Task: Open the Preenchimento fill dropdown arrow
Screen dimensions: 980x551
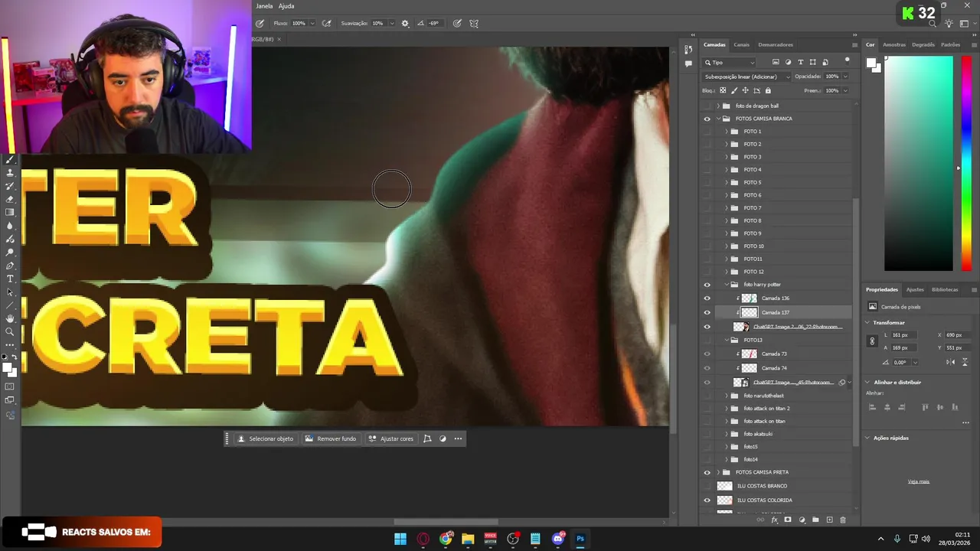Action: [845, 90]
